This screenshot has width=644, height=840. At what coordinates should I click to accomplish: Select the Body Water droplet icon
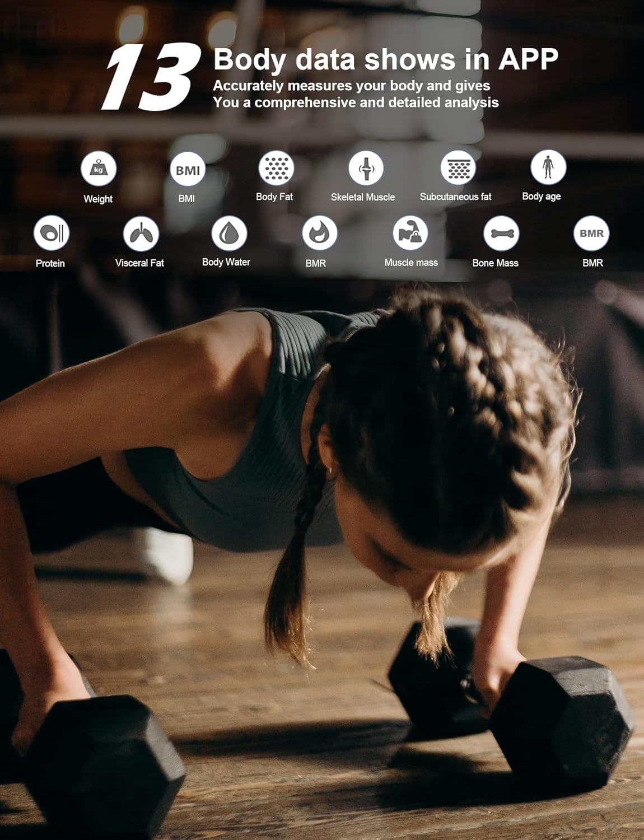(x=229, y=233)
